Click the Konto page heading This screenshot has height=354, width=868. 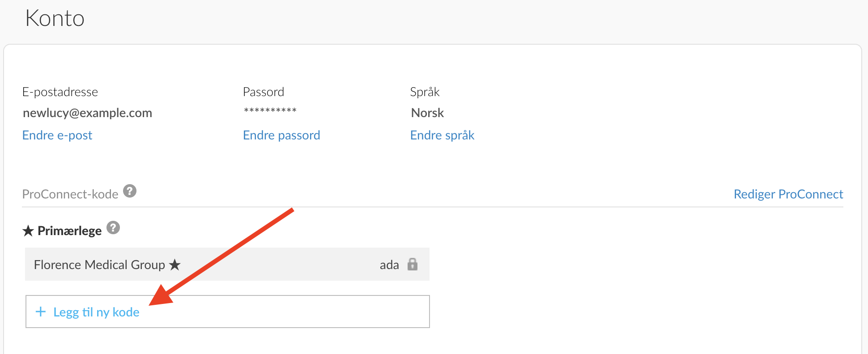click(x=55, y=18)
